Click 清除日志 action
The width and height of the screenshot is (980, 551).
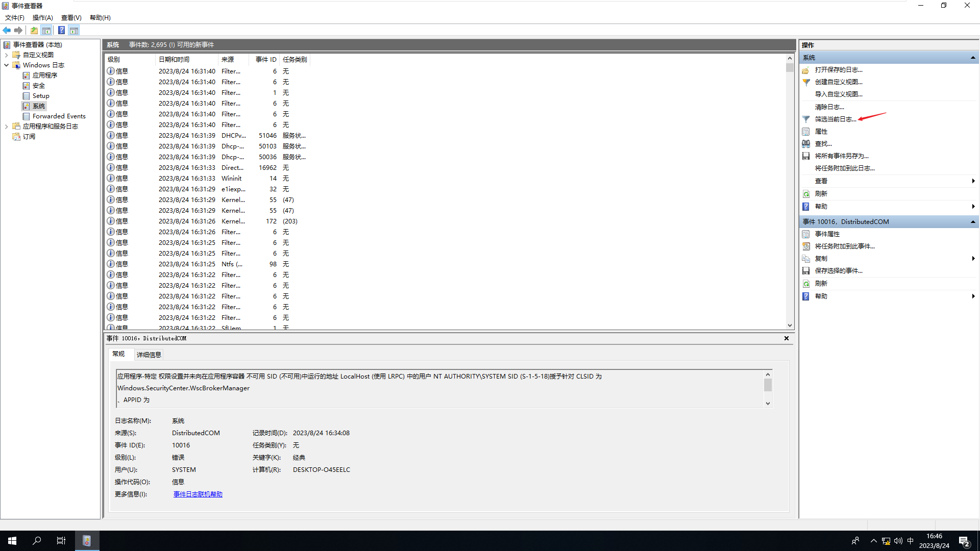coord(829,107)
